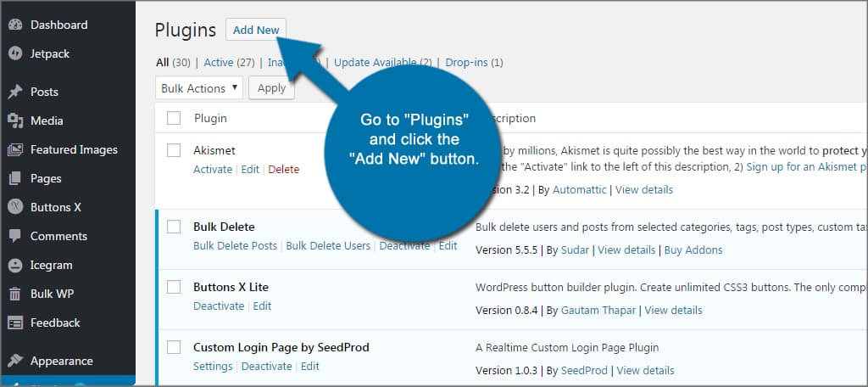Viewport: 868px width, 387px height.
Task: Click the Media icon in sidebar
Action: [x=15, y=121]
